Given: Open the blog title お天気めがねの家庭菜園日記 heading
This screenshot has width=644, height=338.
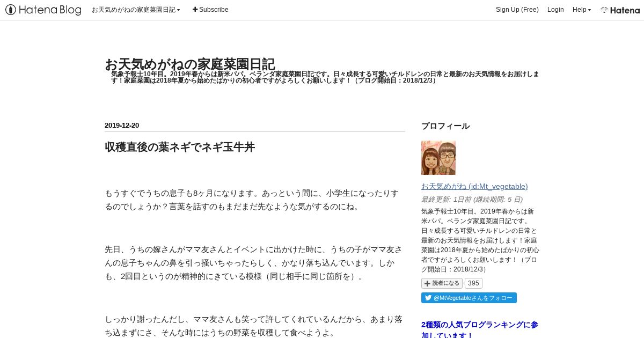Looking at the screenshot, I should pos(190,64).
